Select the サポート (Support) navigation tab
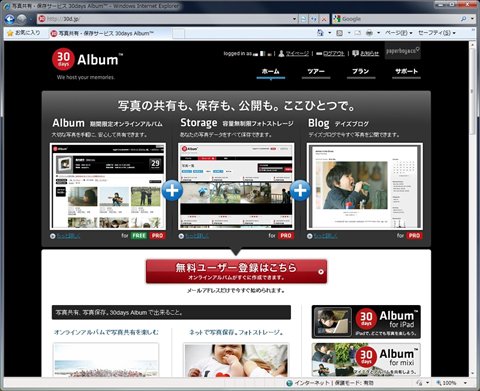 406,72
